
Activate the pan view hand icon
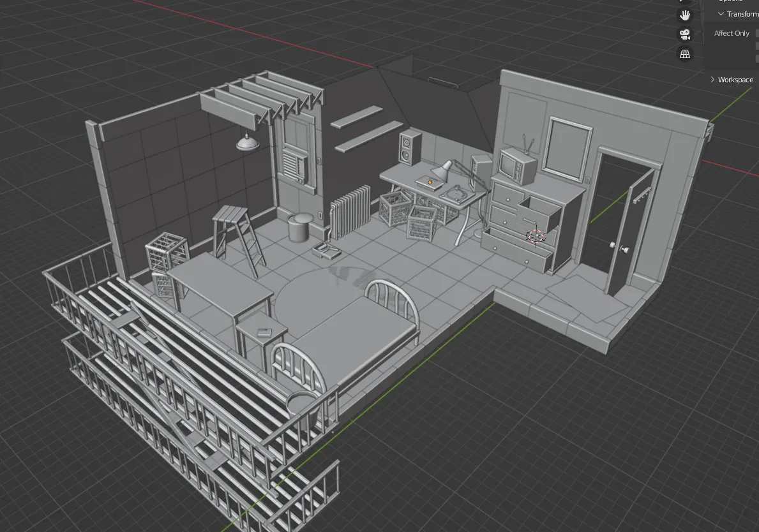(685, 15)
